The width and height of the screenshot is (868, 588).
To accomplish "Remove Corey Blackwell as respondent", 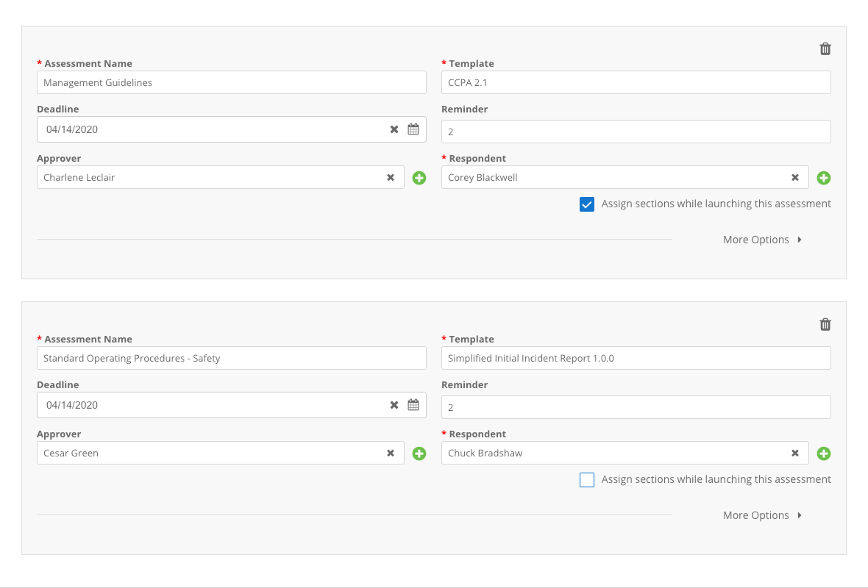I will [795, 177].
